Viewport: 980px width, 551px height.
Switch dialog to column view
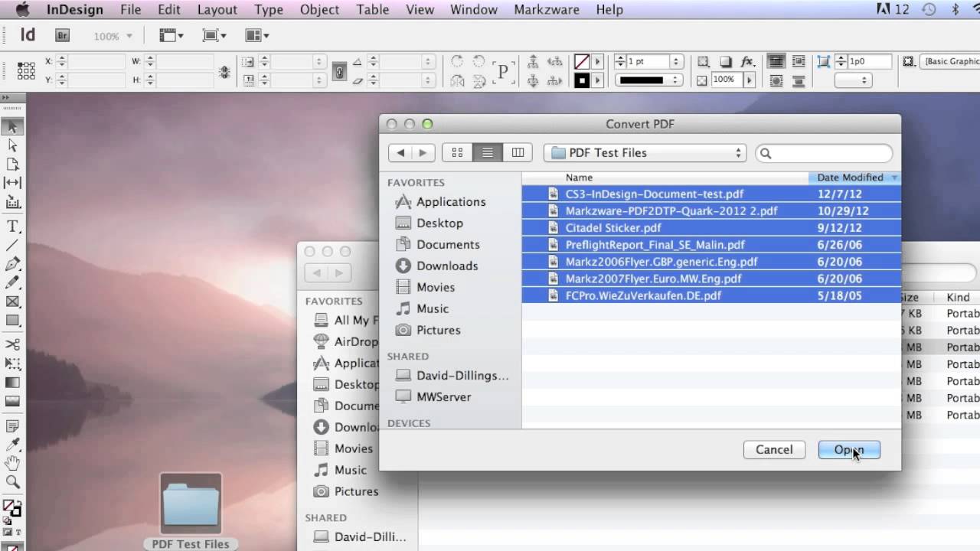click(518, 152)
